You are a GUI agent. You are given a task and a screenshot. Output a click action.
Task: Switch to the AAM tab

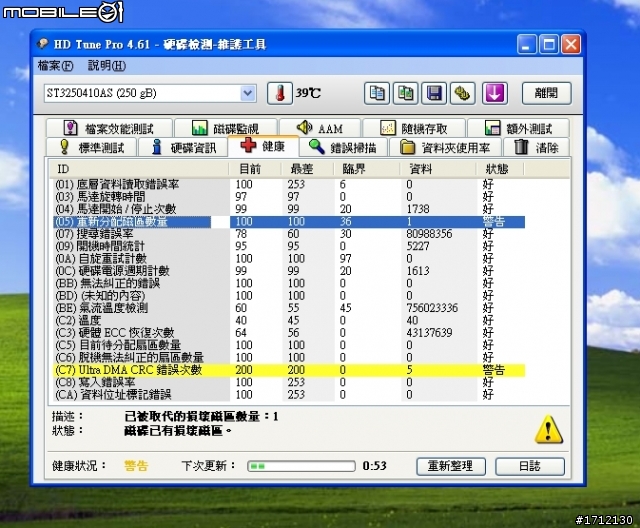coord(320,128)
